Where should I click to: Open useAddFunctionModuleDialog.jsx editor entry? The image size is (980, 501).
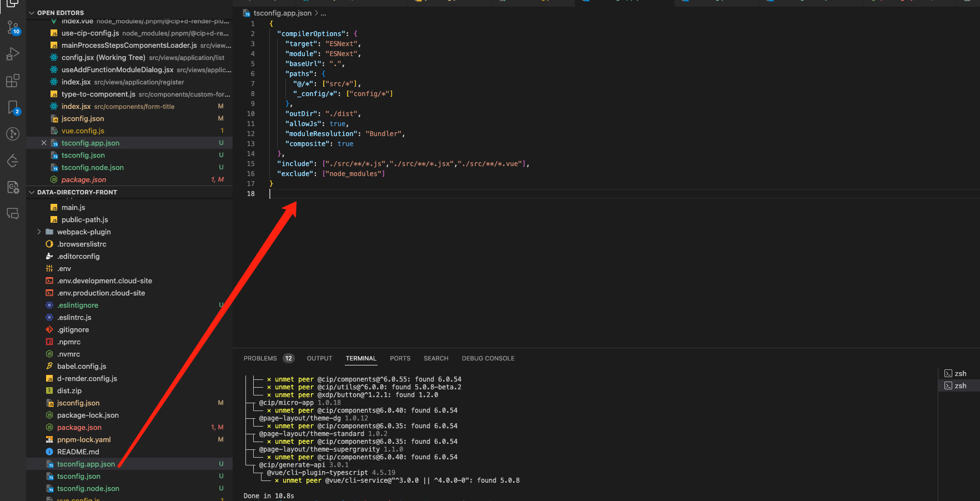click(x=129, y=69)
